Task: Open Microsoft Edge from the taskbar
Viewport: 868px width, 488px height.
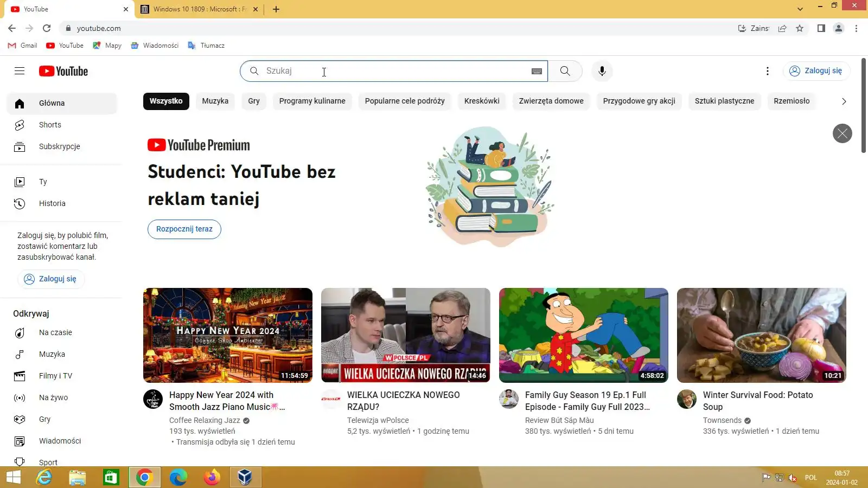Action: point(178,477)
